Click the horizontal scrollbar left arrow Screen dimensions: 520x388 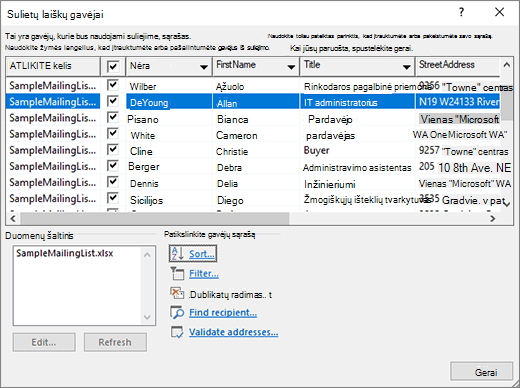point(13,219)
